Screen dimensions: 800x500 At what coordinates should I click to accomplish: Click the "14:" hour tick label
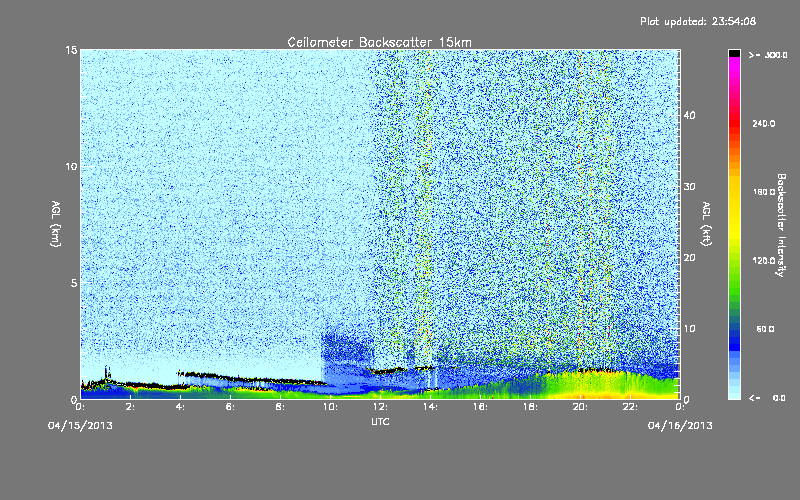(x=430, y=407)
